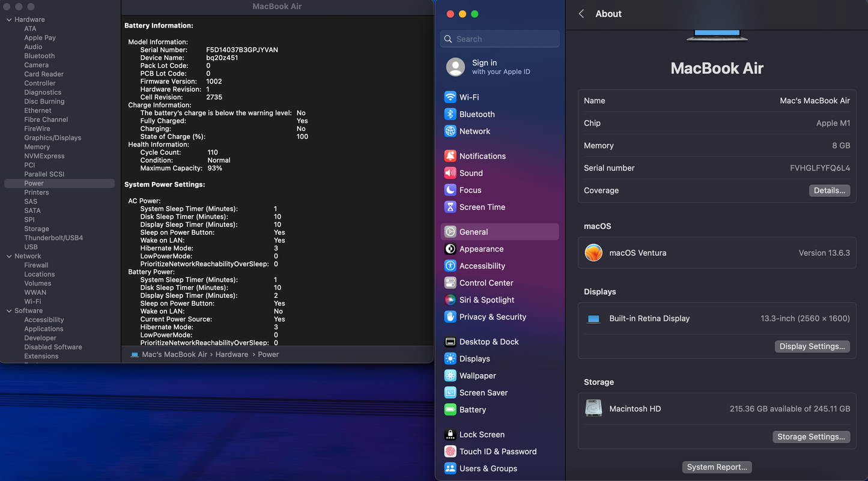This screenshot has width=868, height=481.
Task: Select the Focus moon icon
Action: pos(450,190)
